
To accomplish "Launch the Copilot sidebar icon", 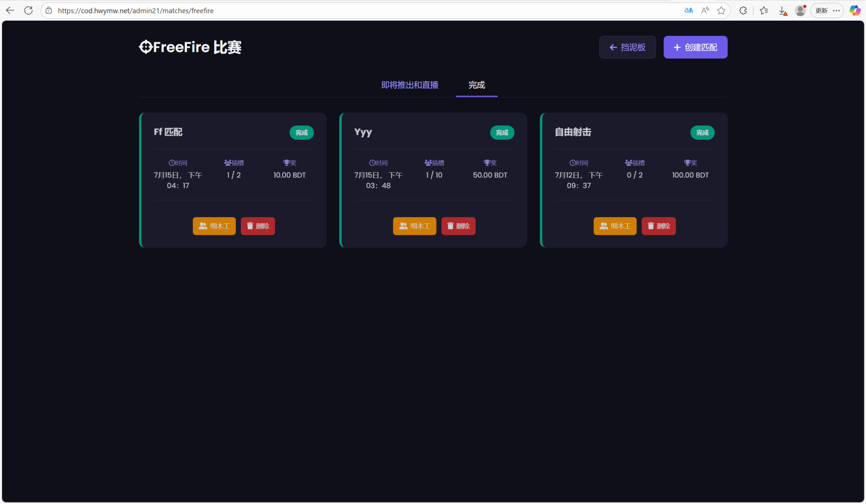I will click(855, 10).
